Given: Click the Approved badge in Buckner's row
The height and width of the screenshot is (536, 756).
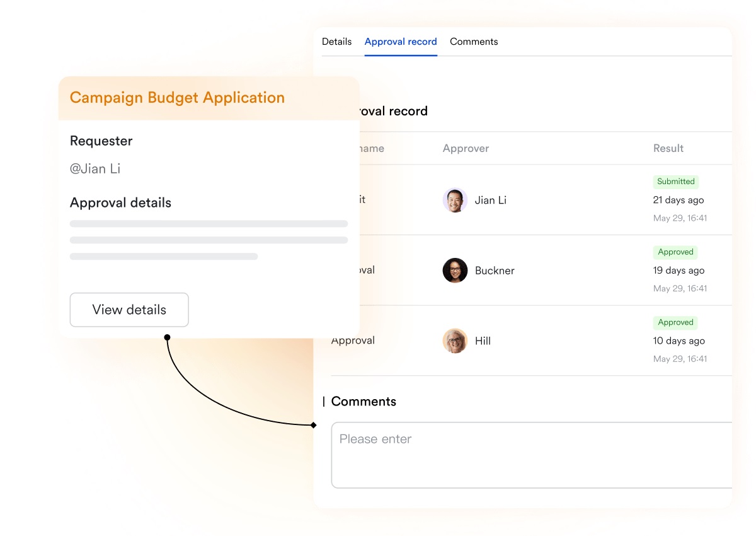Looking at the screenshot, I should point(675,252).
